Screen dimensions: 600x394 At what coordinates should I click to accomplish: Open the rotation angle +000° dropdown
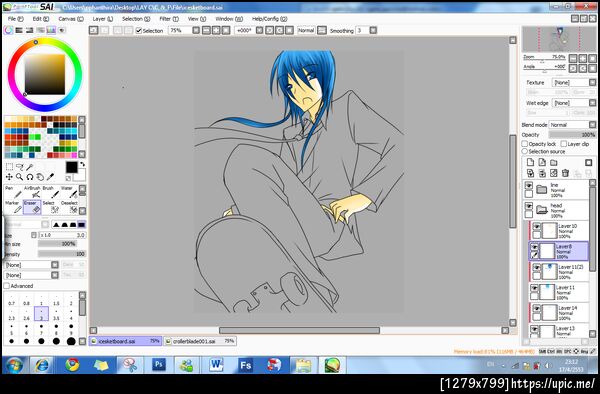pyautogui.click(x=259, y=30)
